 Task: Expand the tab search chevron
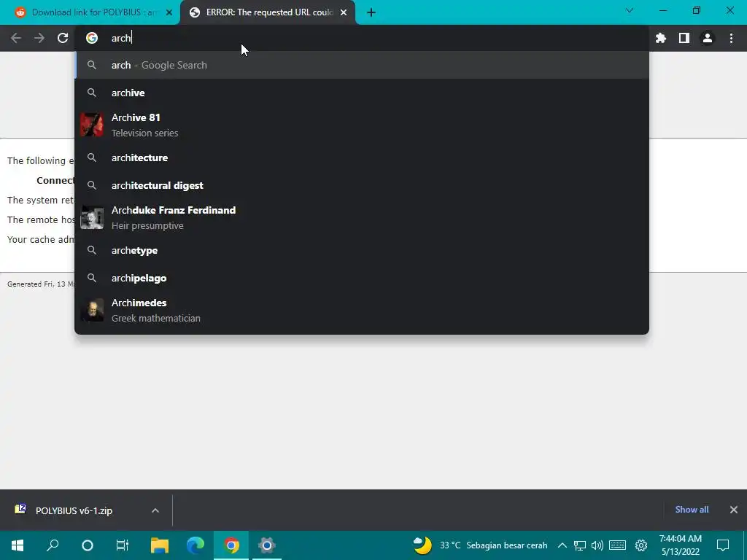click(x=630, y=10)
